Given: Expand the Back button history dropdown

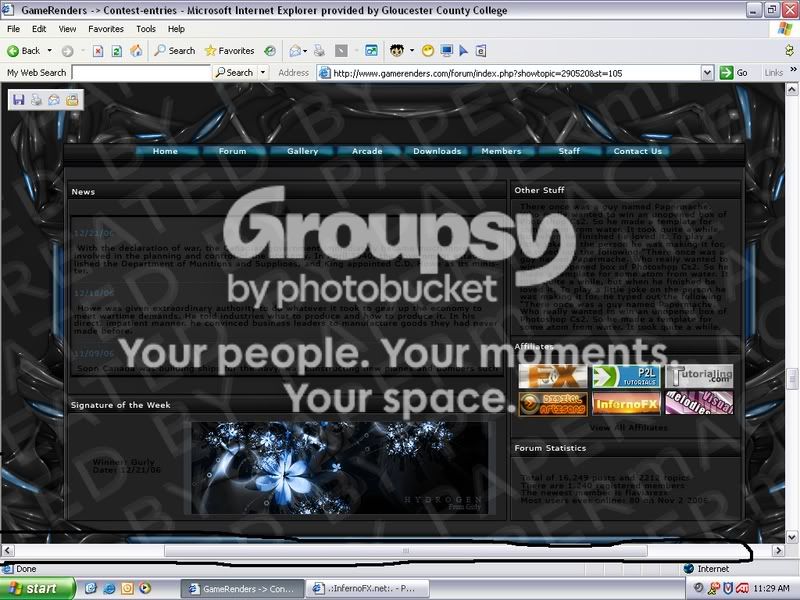Looking at the screenshot, I should click(x=49, y=51).
